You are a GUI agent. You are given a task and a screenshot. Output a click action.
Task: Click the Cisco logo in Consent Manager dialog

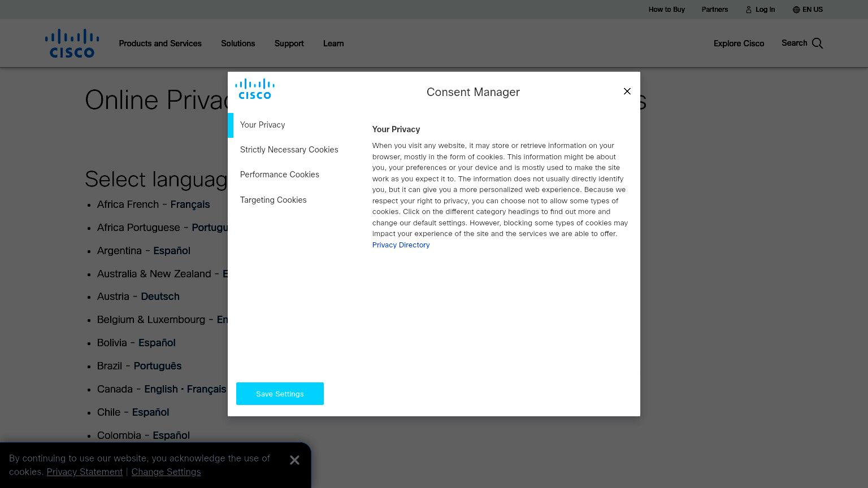tap(255, 89)
